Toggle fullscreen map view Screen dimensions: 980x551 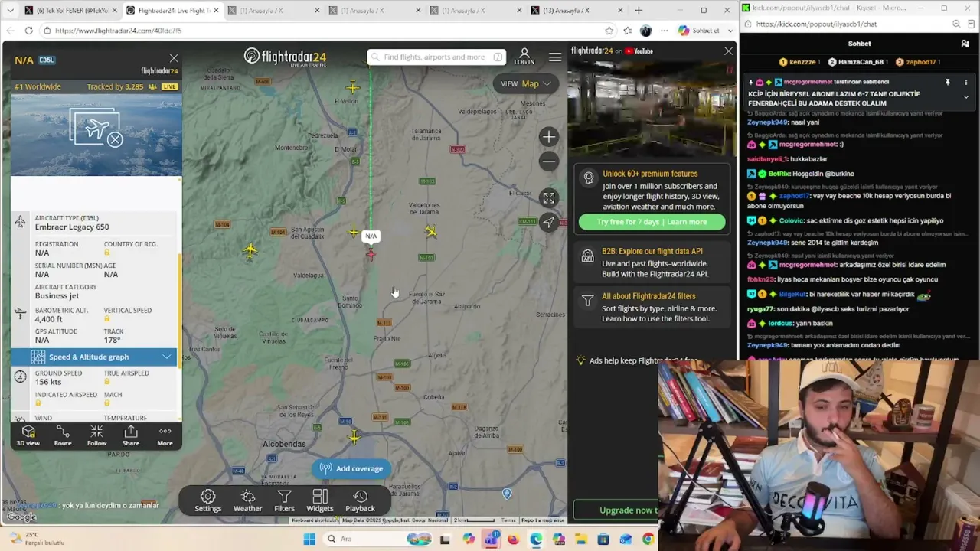(548, 198)
